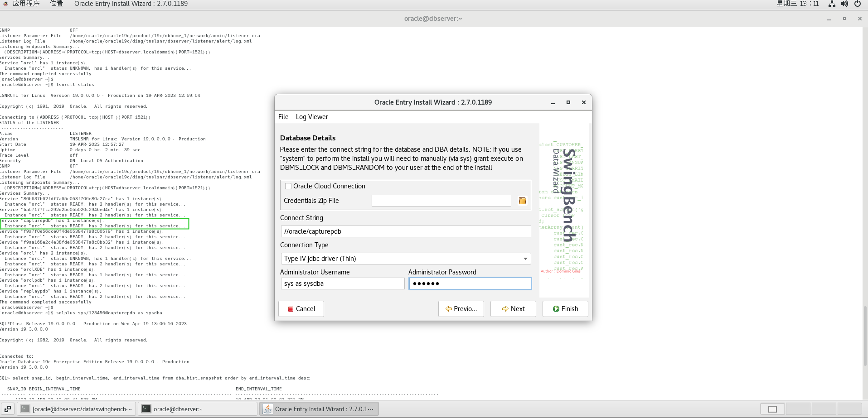Click the terminal icon on swingbench taskbar item
The height and width of the screenshot is (418, 868).
[25, 409]
